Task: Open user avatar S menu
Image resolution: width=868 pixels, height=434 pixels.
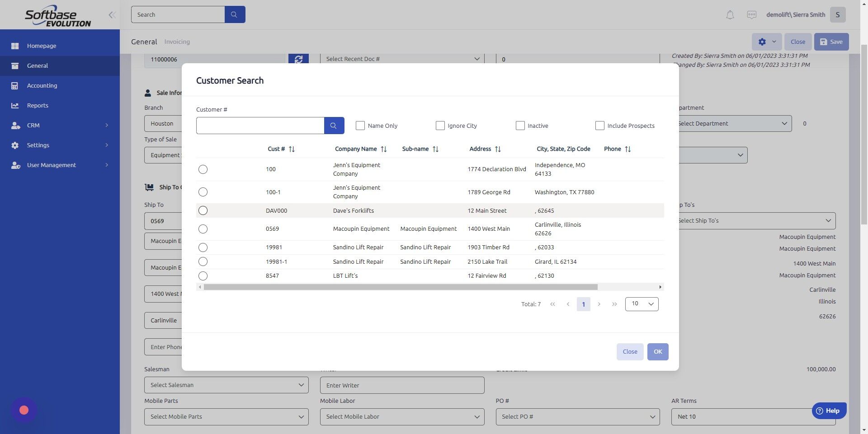Action: 838,15
